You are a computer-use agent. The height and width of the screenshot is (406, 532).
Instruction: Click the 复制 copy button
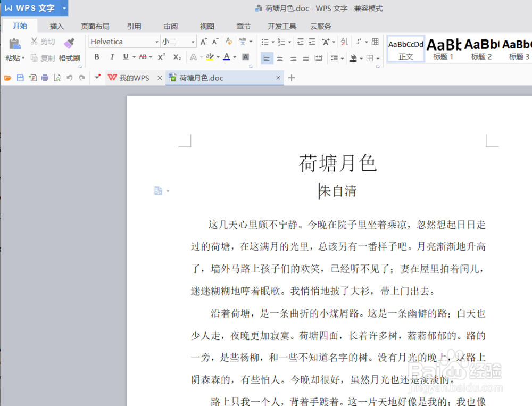point(43,58)
